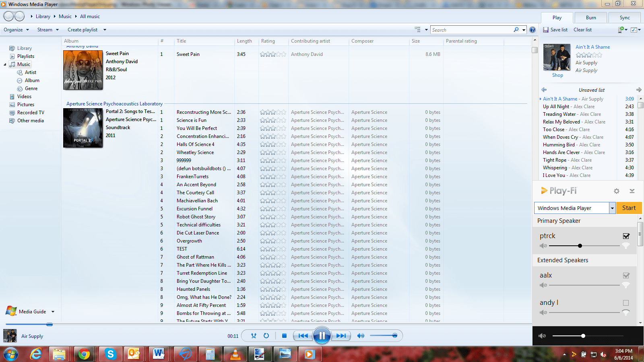Pause the currently playing song

tap(322, 335)
